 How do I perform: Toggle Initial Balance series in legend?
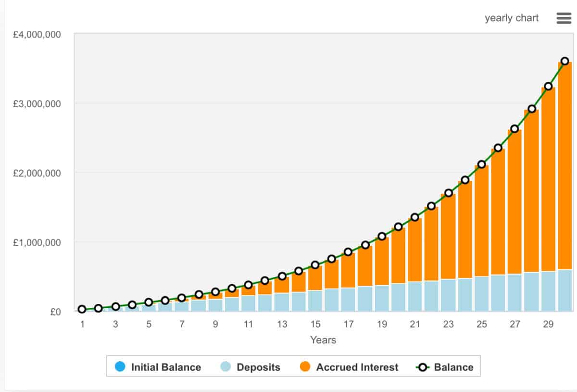(165, 367)
